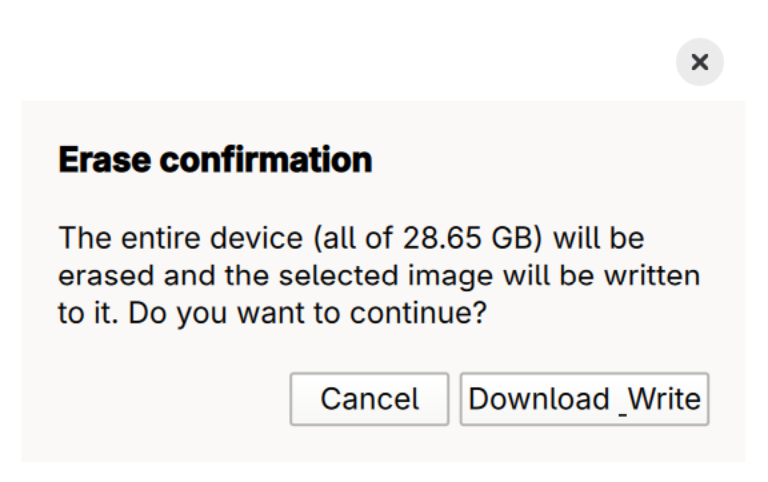Cancel the erase confirmation
Viewport: 768px width, 482px height.
(x=369, y=399)
